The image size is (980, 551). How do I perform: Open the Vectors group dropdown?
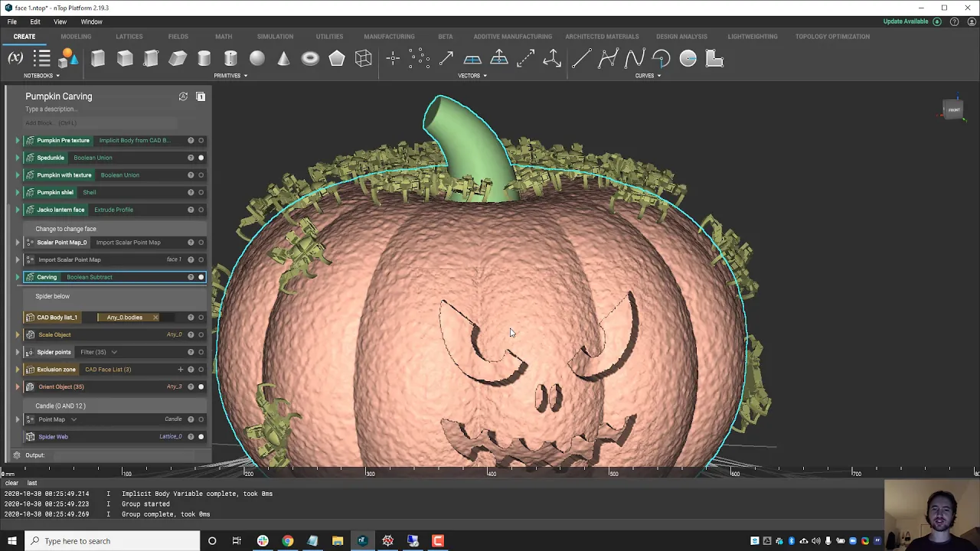[x=472, y=76]
